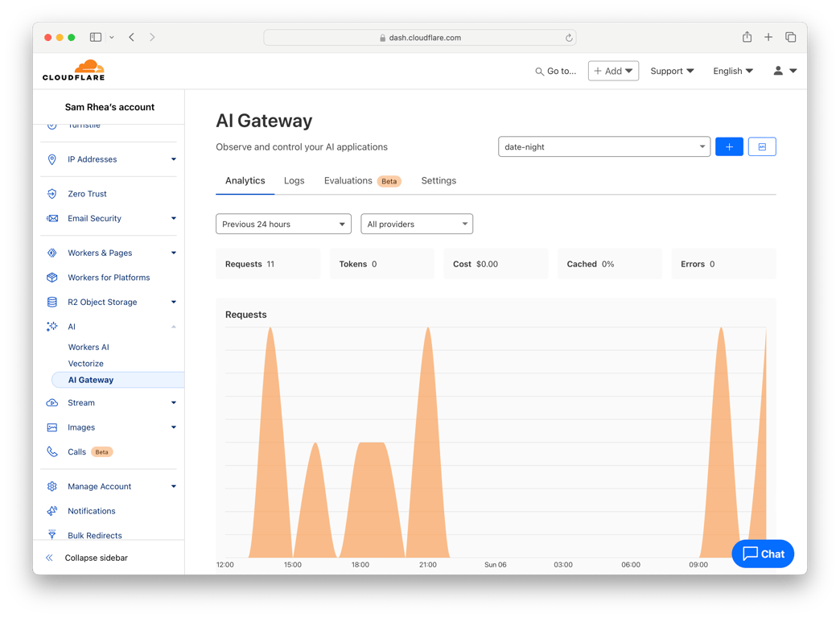Click the Cloudflare logo

click(73, 70)
